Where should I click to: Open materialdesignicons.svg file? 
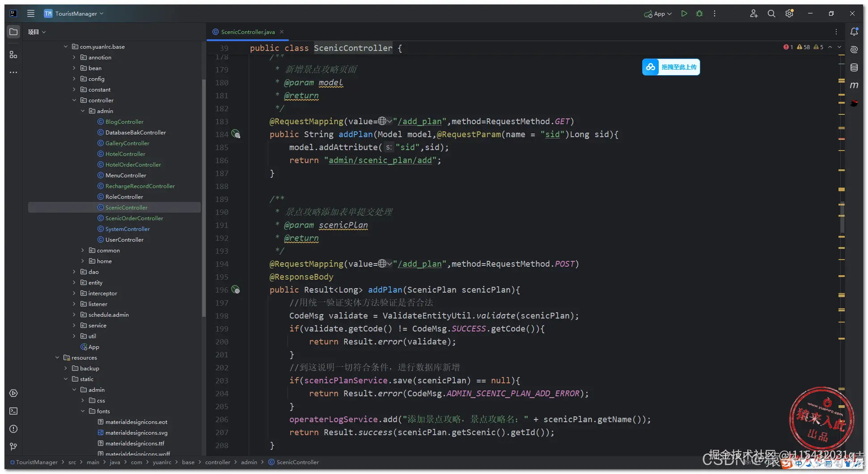[136, 432]
